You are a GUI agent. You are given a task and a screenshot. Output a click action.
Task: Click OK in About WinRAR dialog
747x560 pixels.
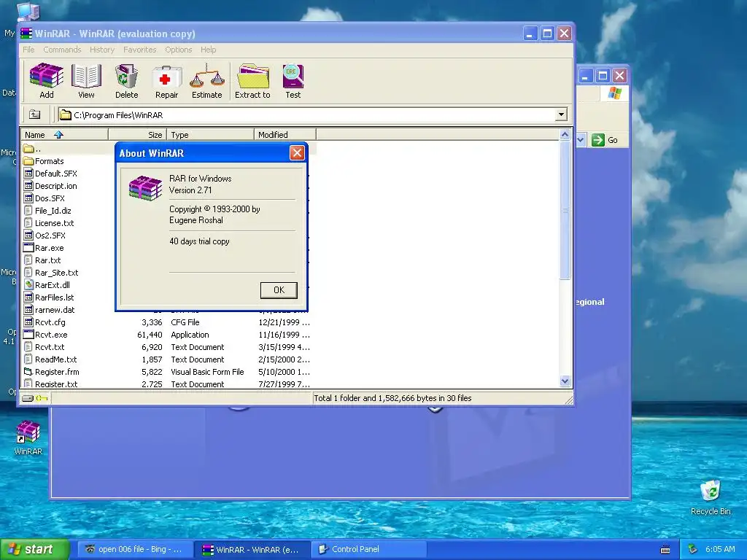pos(279,290)
